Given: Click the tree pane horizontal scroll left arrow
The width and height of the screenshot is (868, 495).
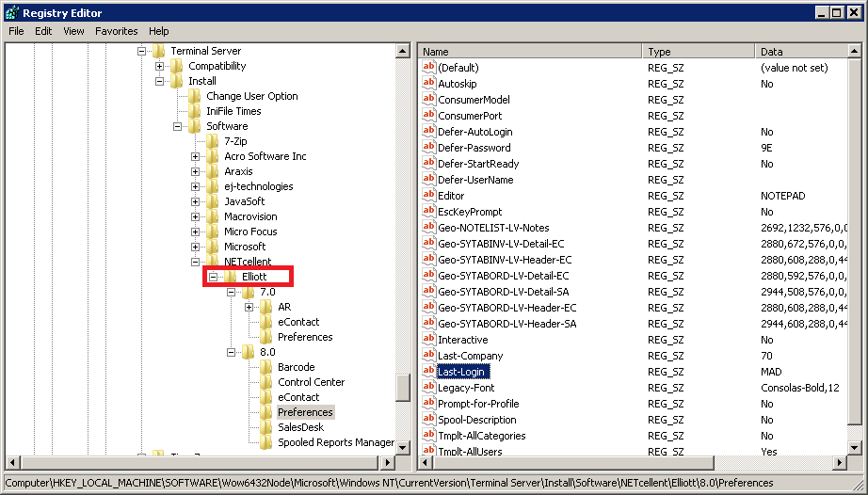Looking at the screenshot, I should coord(12,462).
